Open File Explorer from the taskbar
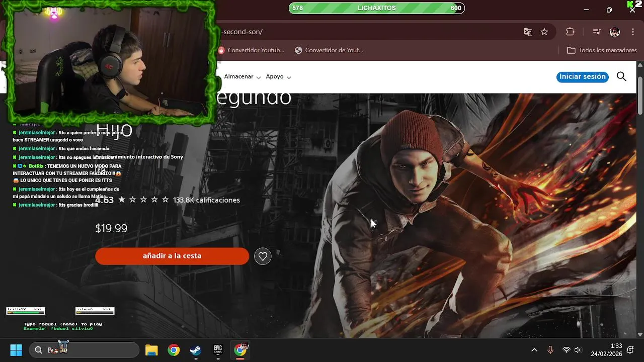 pos(151,350)
